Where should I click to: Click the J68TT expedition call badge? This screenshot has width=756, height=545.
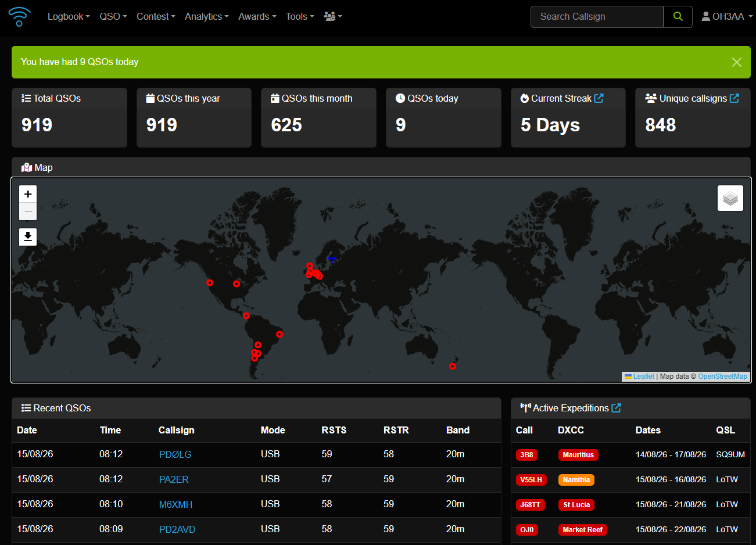pos(530,505)
